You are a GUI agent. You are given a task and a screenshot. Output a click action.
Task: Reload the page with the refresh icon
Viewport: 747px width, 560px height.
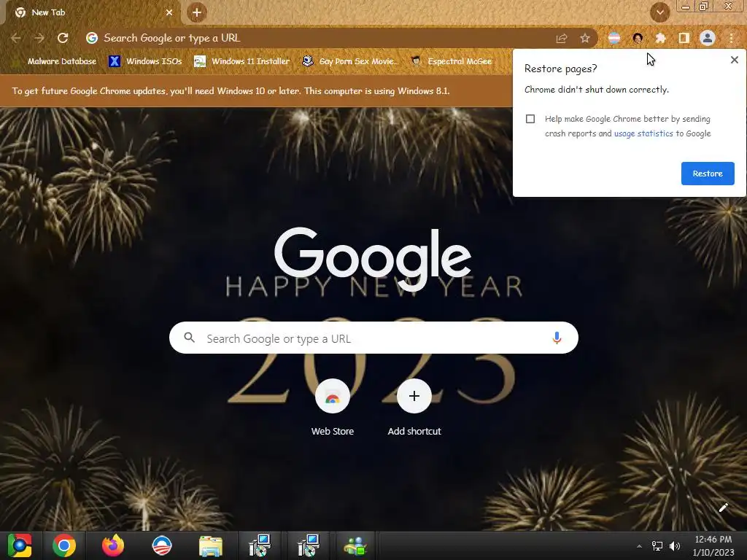63,38
